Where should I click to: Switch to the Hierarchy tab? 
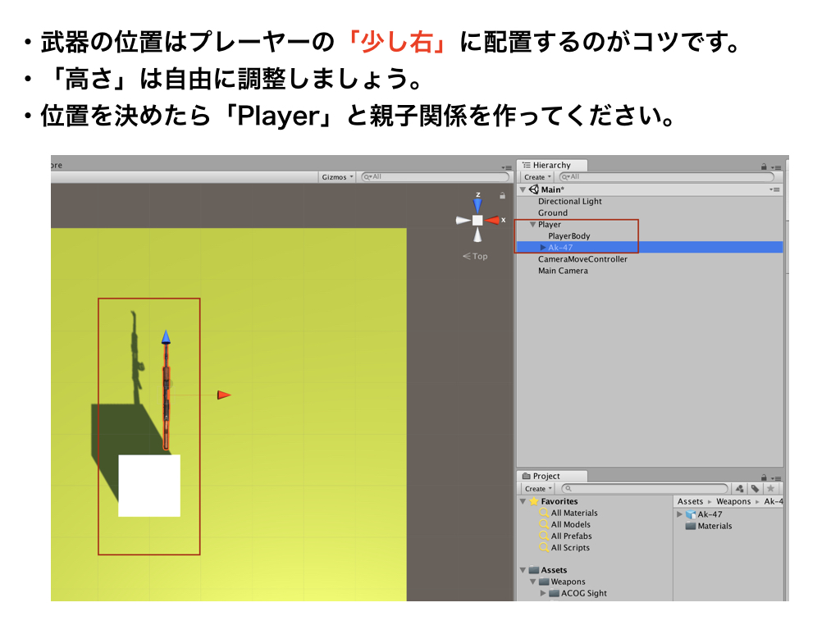click(x=552, y=165)
